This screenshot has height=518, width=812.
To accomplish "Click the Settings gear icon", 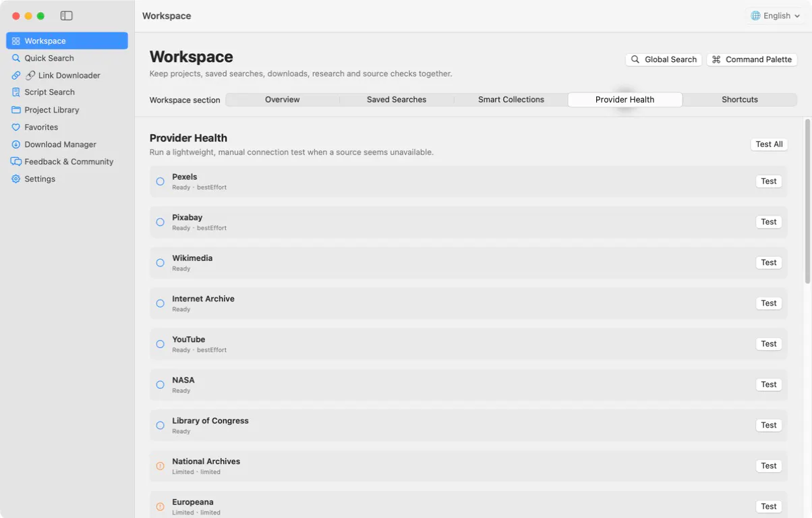I will tap(16, 179).
